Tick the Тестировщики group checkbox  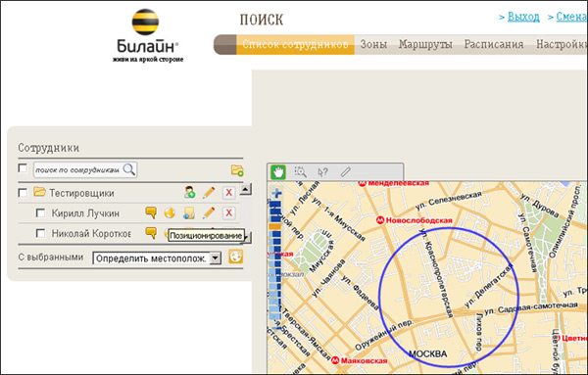point(23,193)
